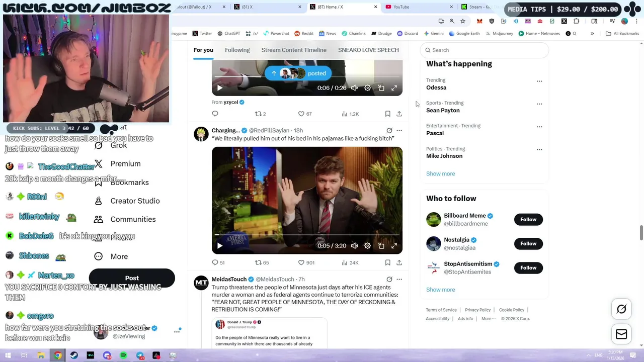Switch to the Following tab
Image resolution: width=644 pixels, height=362 pixels.
click(x=237, y=50)
